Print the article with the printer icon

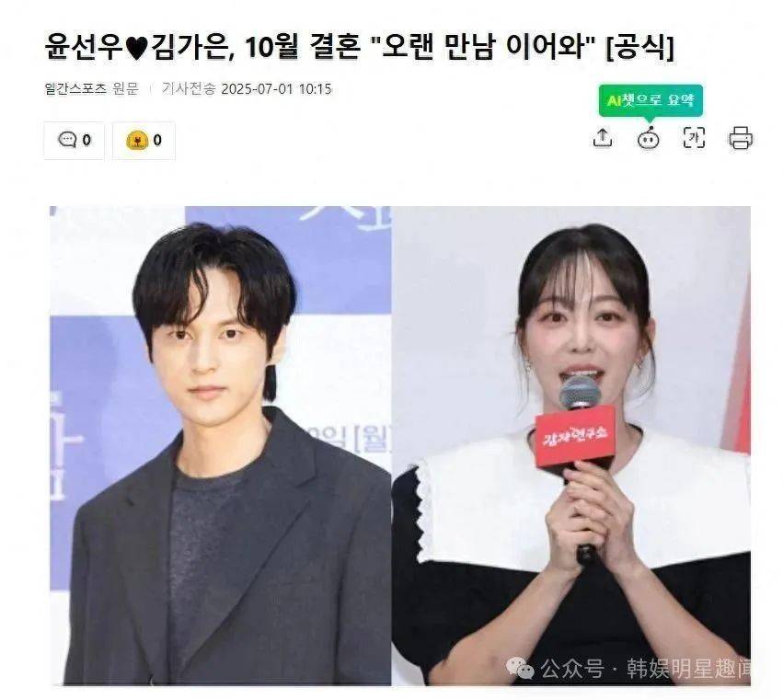pyautogui.click(x=741, y=138)
